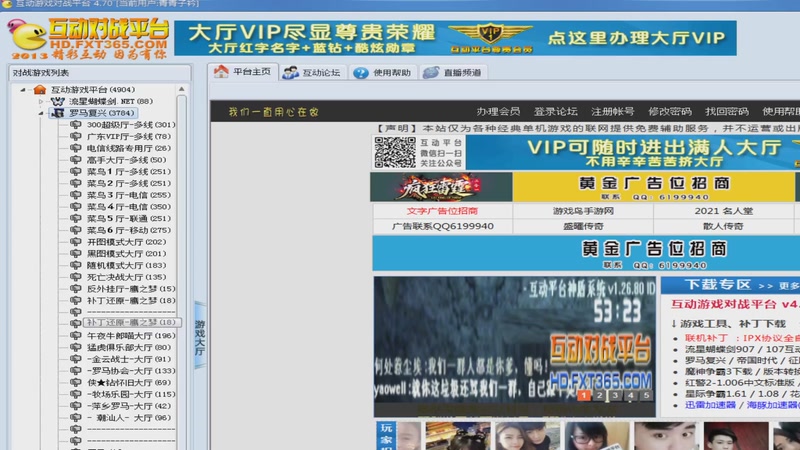This screenshot has height=450, width=800.
Task: Select slide 2 in the carousel
Action: [x=599, y=395]
